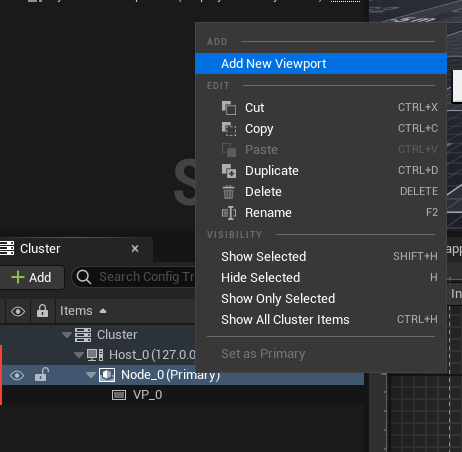
Task: Click the Duplicate icon in context menu
Action: pyautogui.click(x=229, y=171)
